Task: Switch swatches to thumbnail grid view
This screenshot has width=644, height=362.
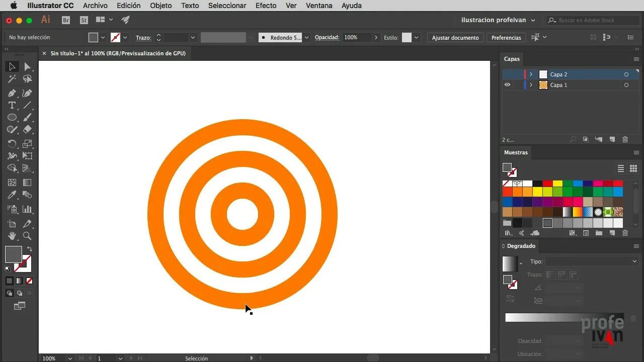Action: (633, 168)
